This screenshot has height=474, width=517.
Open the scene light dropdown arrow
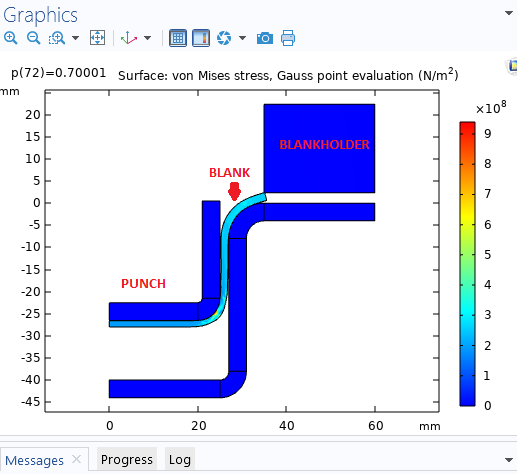tap(243, 38)
